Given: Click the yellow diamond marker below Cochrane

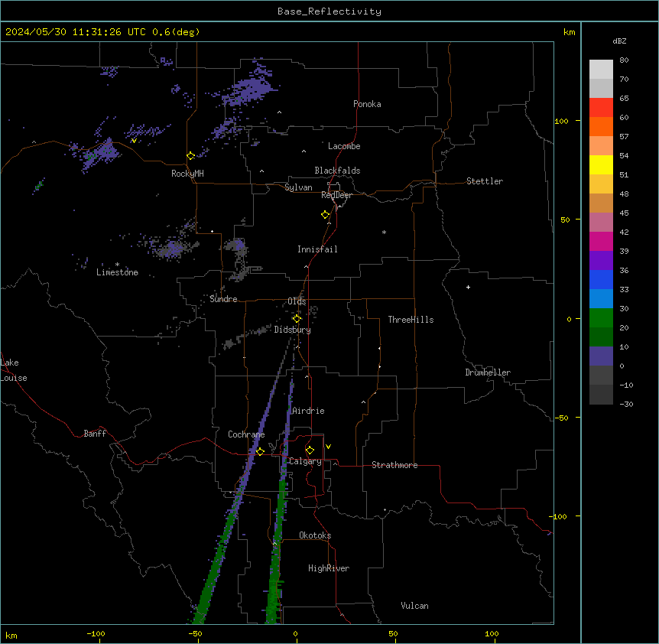Looking at the screenshot, I should click(260, 451).
